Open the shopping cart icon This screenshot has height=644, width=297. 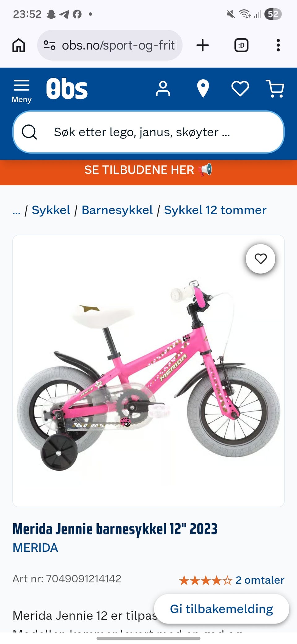pyautogui.click(x=275, y=89)
